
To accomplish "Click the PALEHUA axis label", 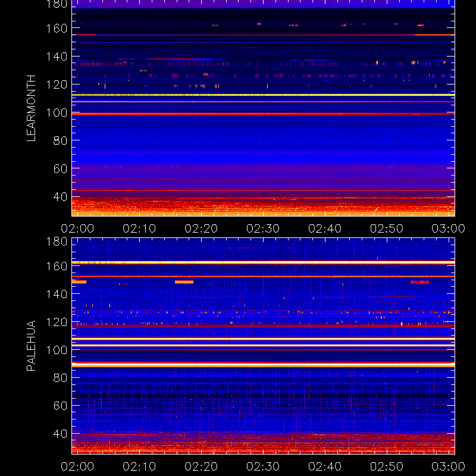I will pos(32,346).
